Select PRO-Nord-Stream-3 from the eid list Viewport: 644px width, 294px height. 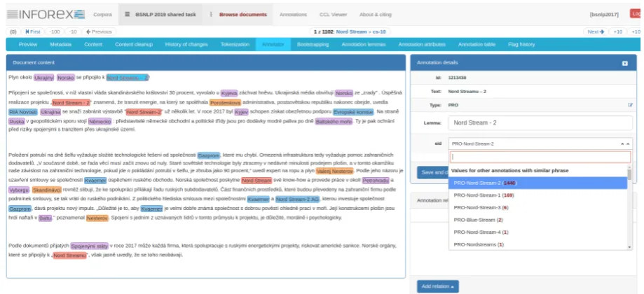(x=537, y=207)
